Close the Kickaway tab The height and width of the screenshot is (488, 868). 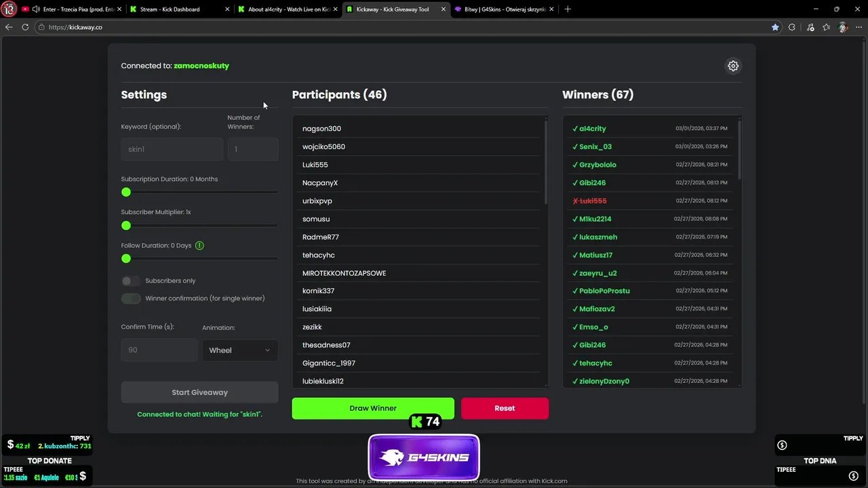pyautogui.click(x=443, y=9)
